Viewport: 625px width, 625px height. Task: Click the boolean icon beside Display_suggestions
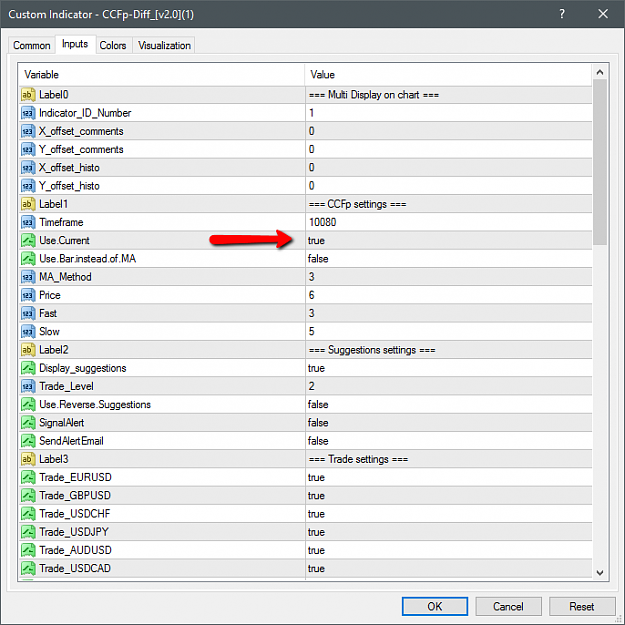click(28, 368)
